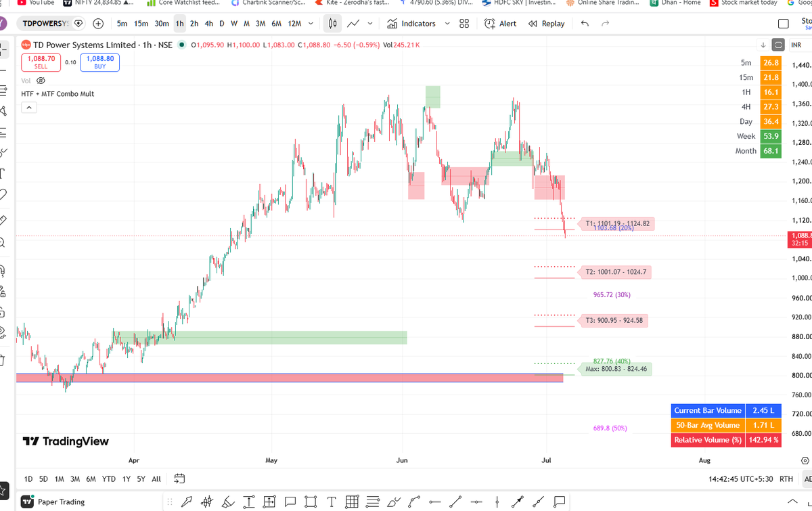Click the red SELL 1,088.70 button

coord(41,62)
